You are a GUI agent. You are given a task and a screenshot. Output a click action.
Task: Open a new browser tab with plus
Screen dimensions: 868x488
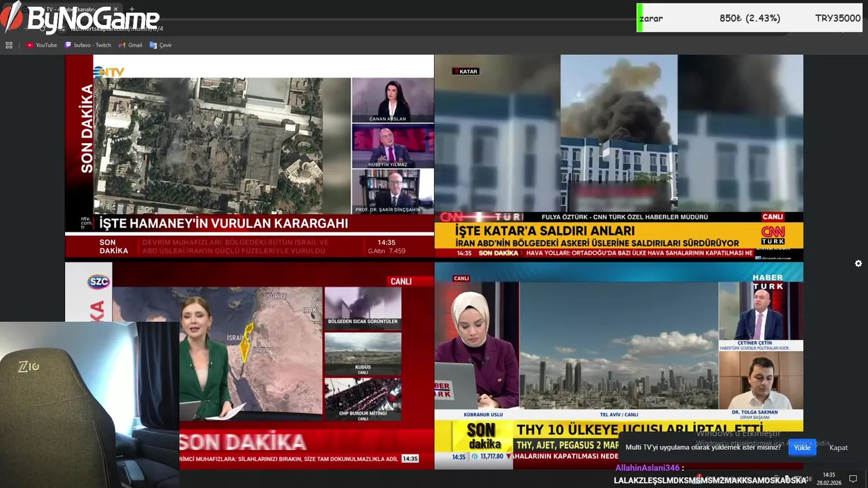[x=132, y=9]
